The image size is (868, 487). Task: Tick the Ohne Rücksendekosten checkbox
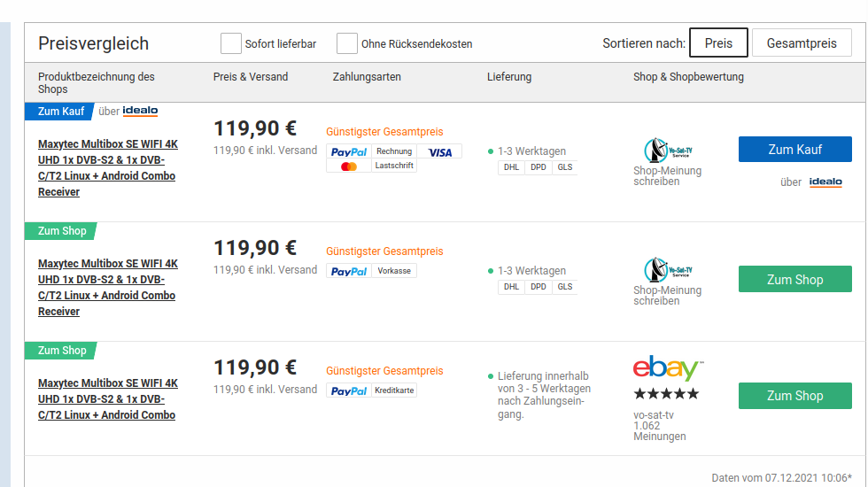(347, 43)
